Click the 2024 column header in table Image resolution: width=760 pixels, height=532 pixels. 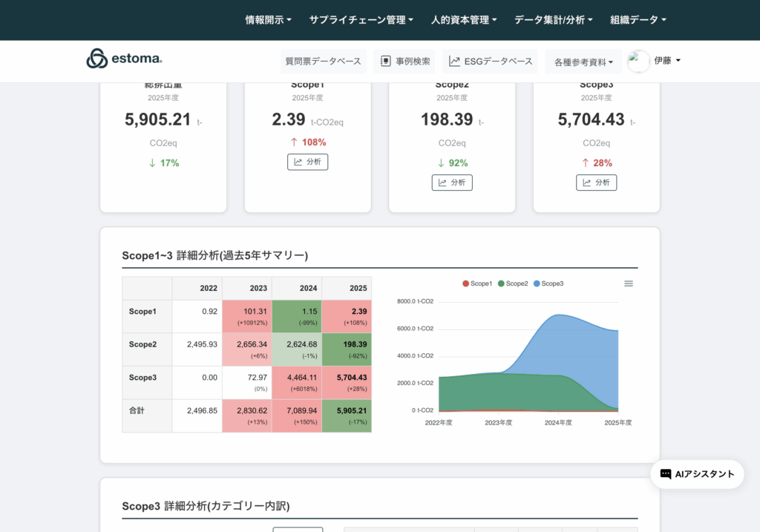(296, 288)
